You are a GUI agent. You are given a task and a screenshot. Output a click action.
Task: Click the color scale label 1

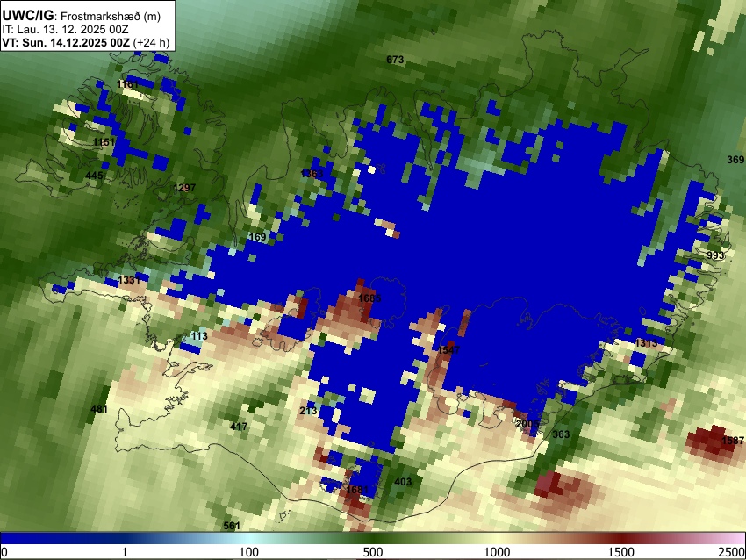(125, 552)
